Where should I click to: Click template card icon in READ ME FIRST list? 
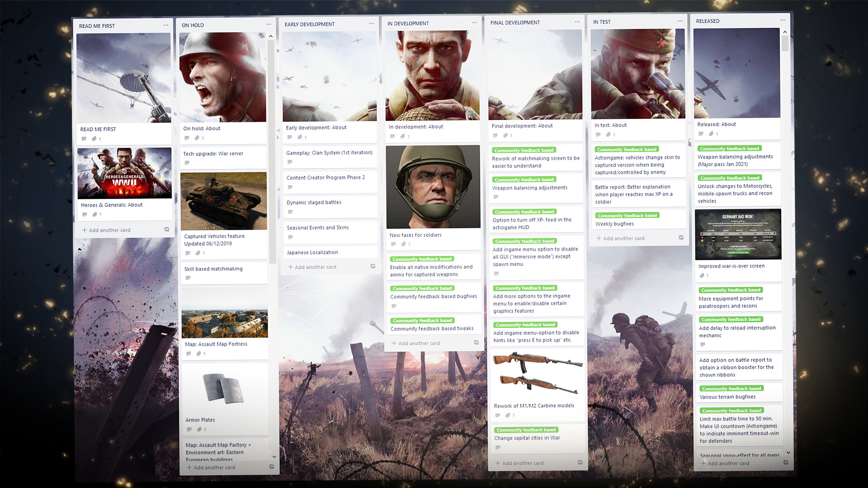point(167,230)
